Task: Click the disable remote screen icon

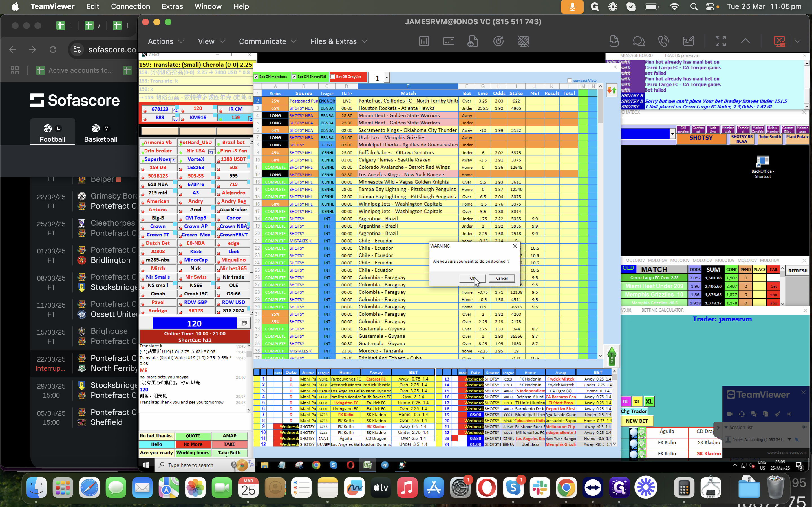Action: point(523,41)
